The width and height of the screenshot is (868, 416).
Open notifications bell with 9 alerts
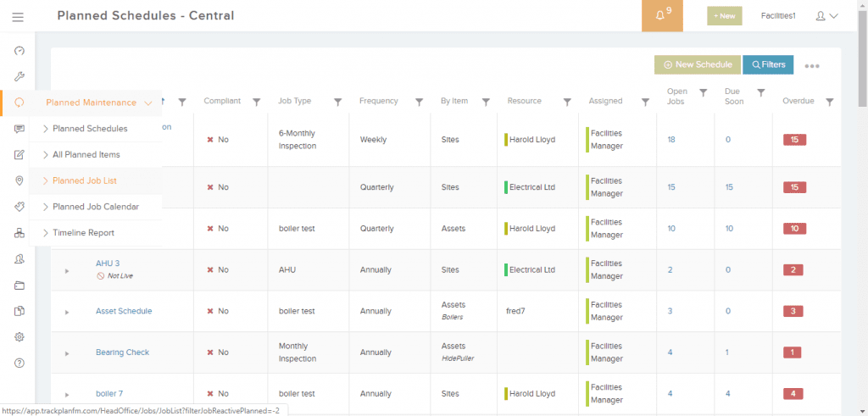click(662, 15)
